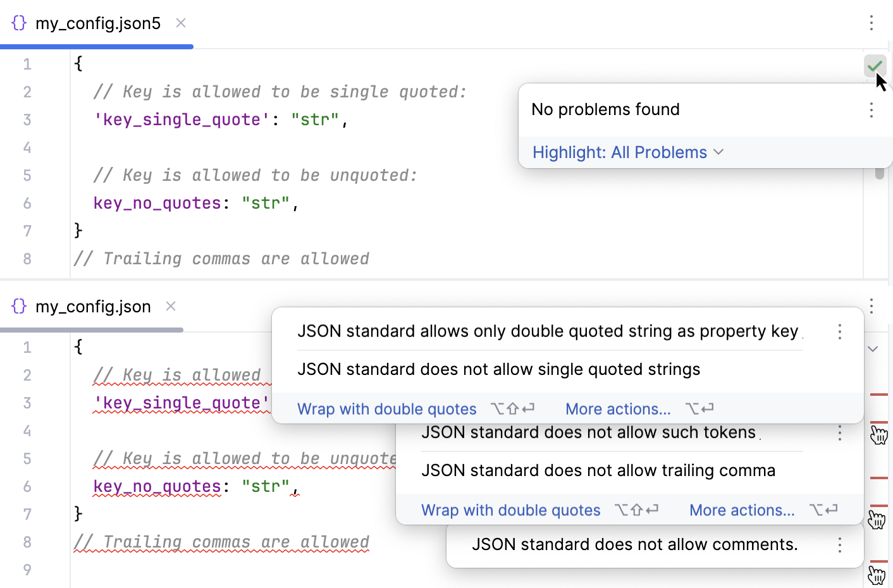
Task: Switch to the my_config.json5 tab
Action: (98, 23)
